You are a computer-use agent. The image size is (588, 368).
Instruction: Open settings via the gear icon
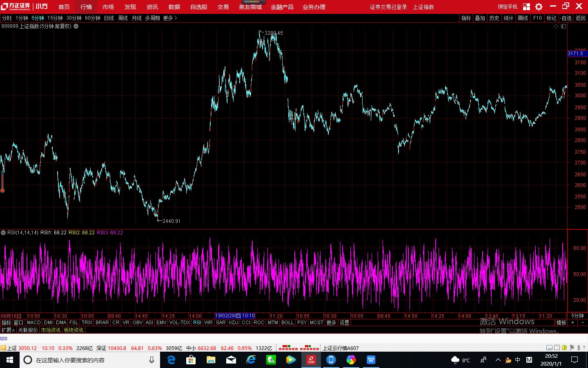click(x=539, y=7)
